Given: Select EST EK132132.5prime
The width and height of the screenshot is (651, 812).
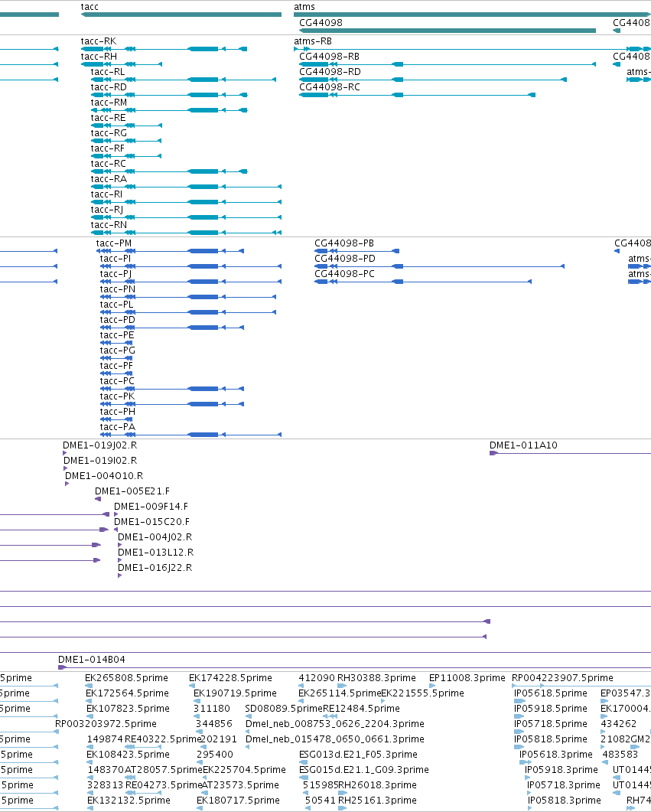Looking at the screenshot, I should point(129,800).
